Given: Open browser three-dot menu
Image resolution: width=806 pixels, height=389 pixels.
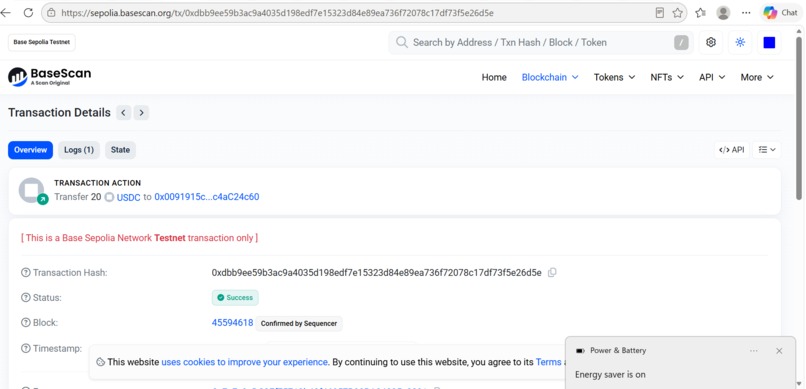Looking at the screenshot, I should 746,13.
